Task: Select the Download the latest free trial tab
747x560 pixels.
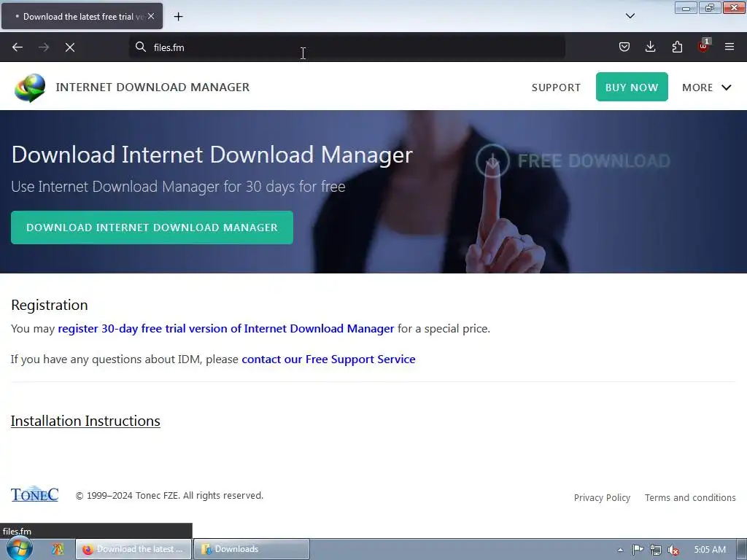Action: tap(82, 16)
